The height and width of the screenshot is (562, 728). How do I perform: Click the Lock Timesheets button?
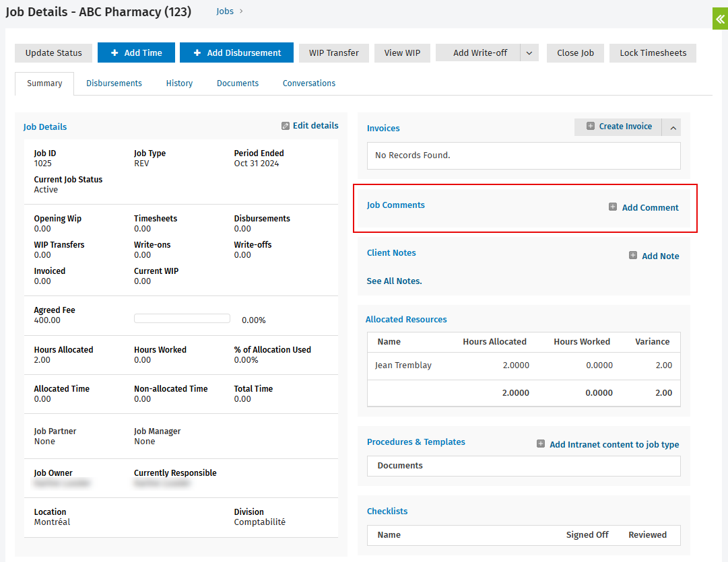653,53
